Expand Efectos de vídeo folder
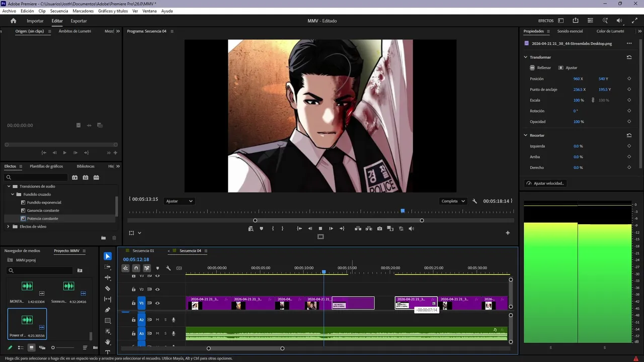The width and height of the screenshot is (644, 362). coord(8,227)
